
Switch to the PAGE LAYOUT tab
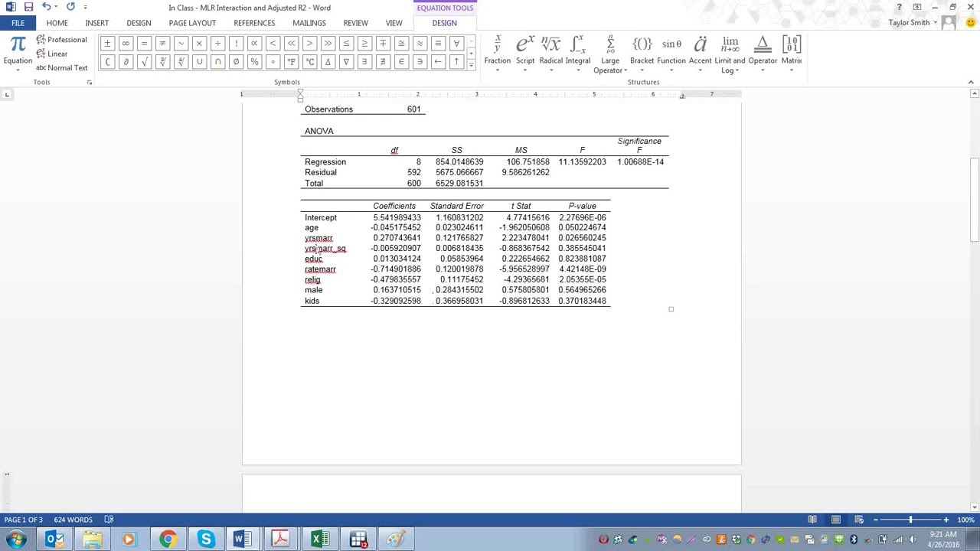(192, 23)
